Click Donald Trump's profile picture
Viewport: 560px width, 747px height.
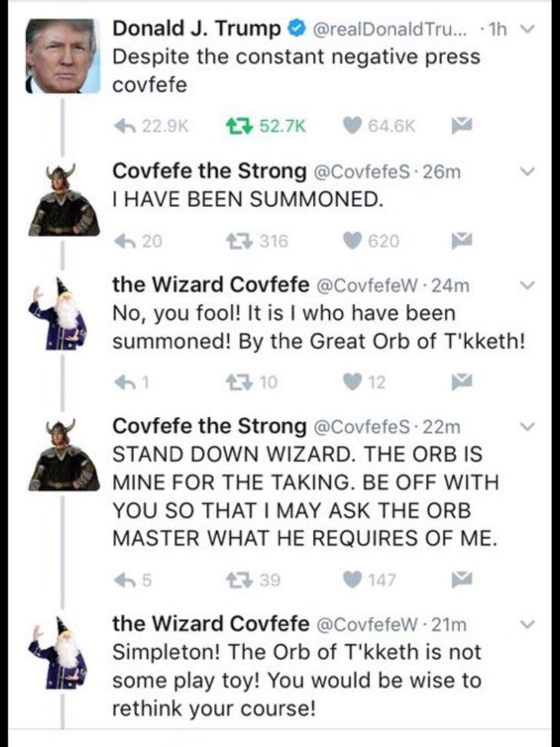point(63,56)
